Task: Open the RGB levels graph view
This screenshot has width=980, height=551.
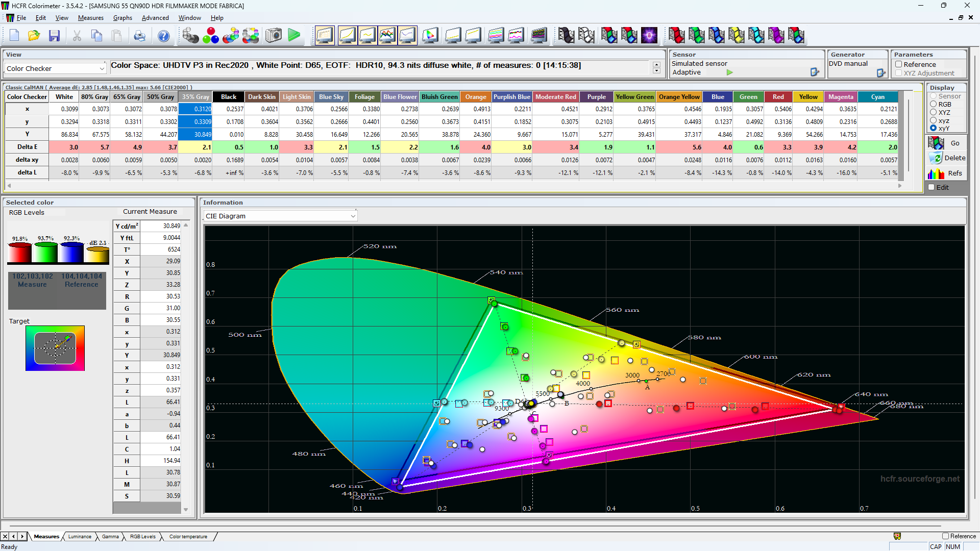Action: click(x=387, y=35)
